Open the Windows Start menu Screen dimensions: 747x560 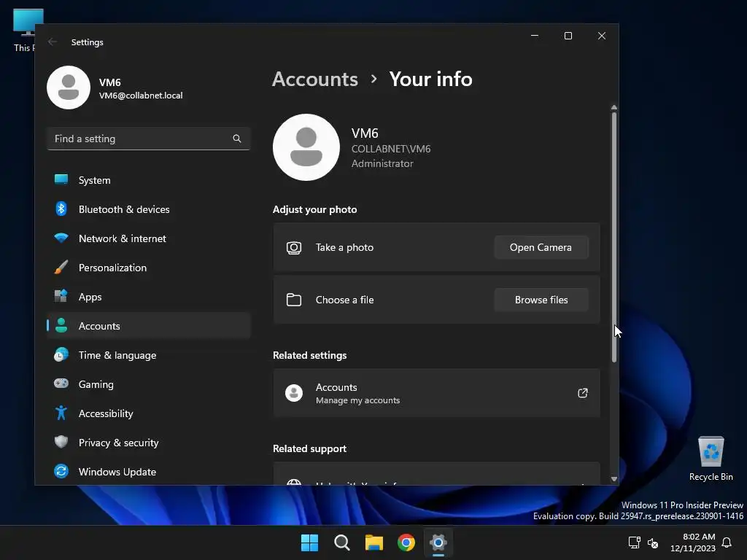[309, 542]
